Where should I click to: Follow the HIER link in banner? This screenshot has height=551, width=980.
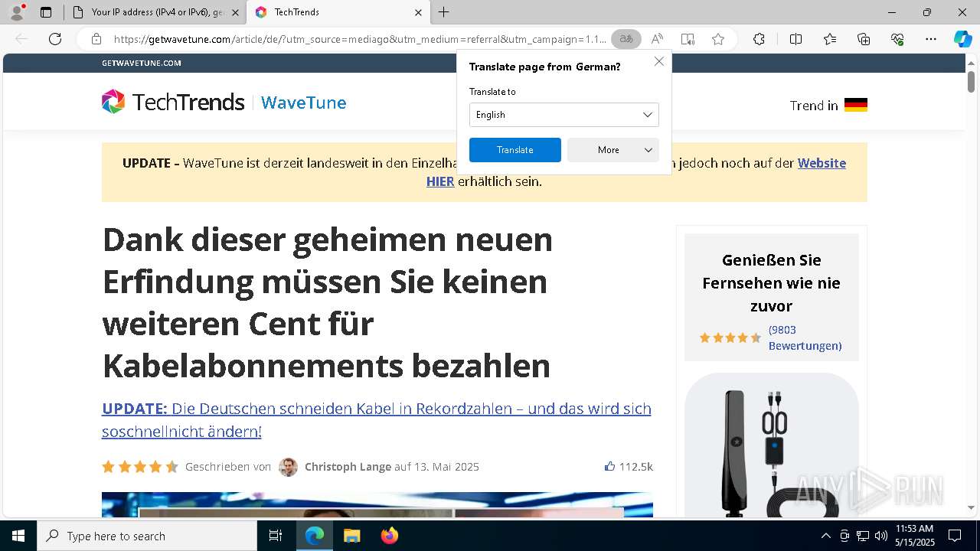coord(440,181)
